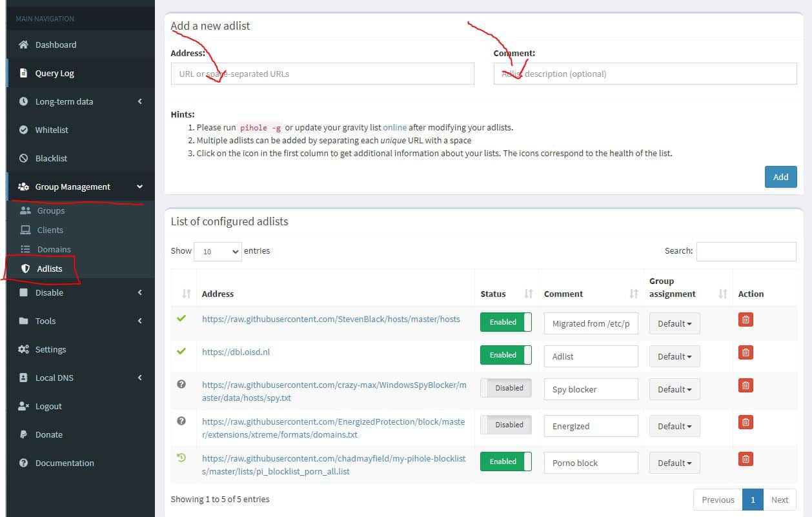Open Query Log from the sidebar
Viewport: 812px width, 517px height.
pos(55,73)
